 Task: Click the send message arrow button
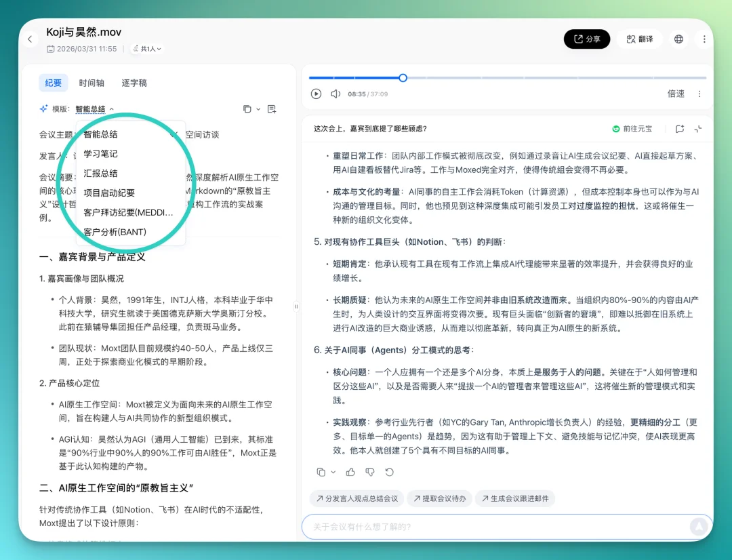(x=699, y=527)
